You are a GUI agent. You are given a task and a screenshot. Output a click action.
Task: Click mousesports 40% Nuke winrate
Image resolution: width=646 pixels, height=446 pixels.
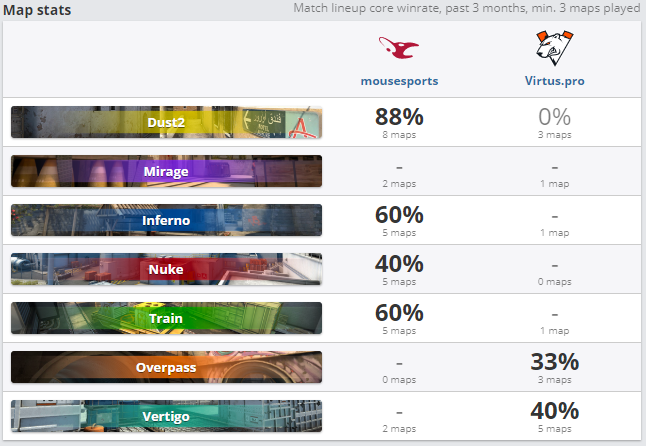point(399,264)
